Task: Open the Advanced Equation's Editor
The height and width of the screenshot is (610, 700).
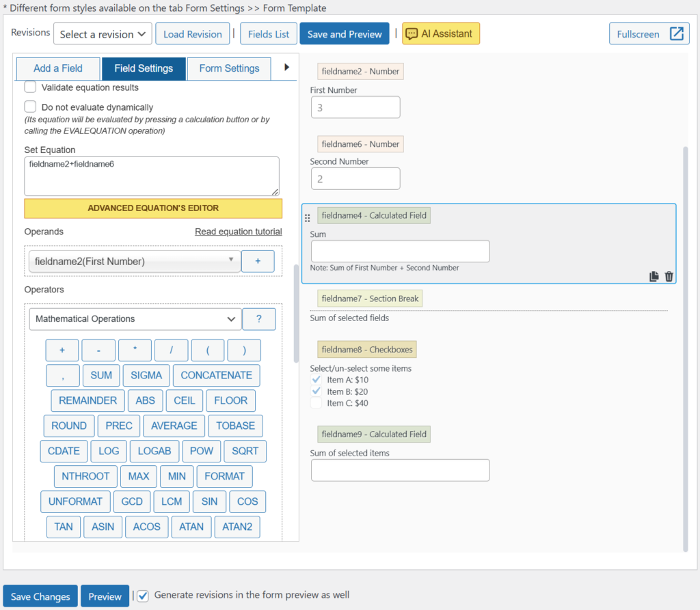Action: [153, 208]
